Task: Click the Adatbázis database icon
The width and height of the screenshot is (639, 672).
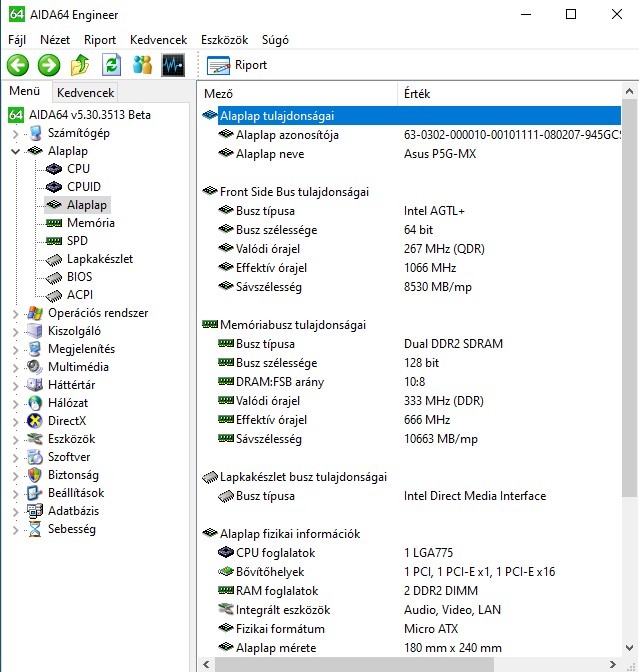Action: click(35, 511)
